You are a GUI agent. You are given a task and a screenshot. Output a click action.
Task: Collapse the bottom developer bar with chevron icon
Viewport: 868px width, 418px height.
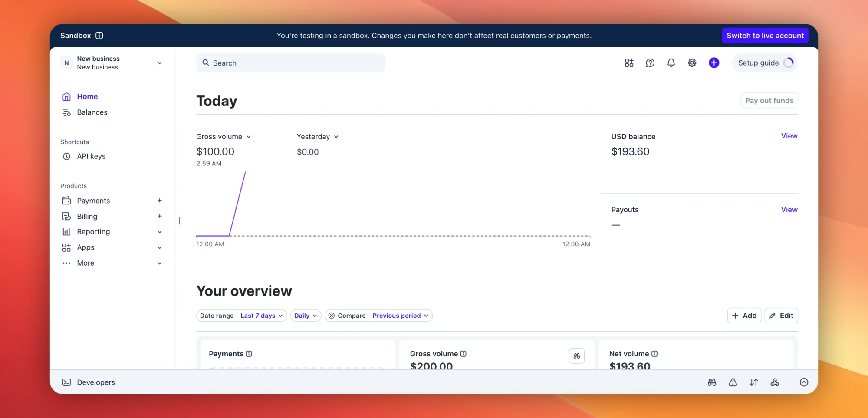[x=804, y=382]
